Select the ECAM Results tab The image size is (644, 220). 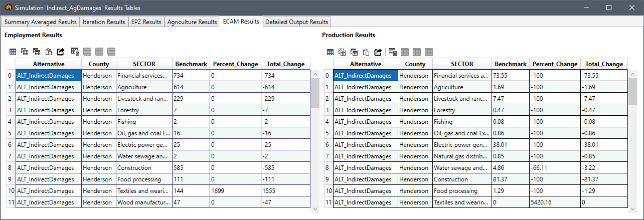click(241, 22)
